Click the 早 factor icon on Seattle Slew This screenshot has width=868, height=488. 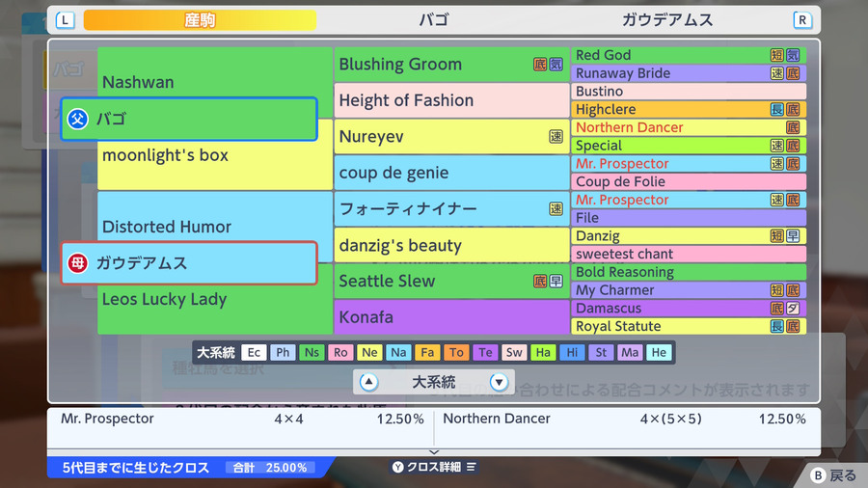(x=556, y=281)
